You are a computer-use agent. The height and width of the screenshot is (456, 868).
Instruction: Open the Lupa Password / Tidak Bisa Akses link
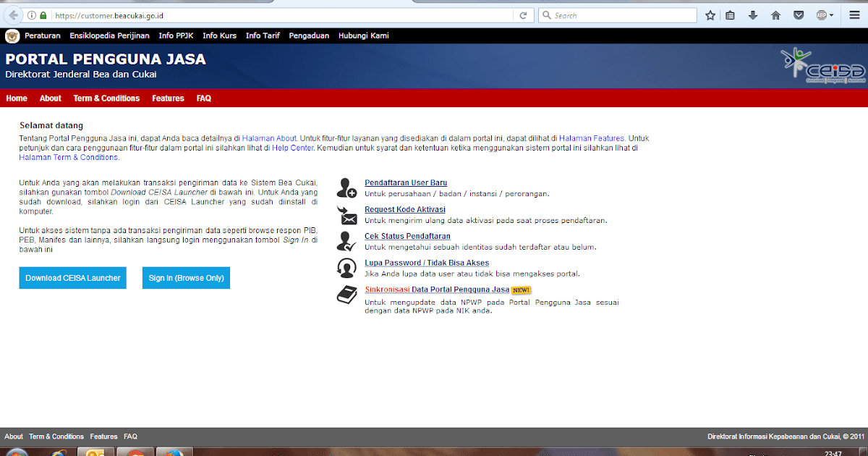427,262
